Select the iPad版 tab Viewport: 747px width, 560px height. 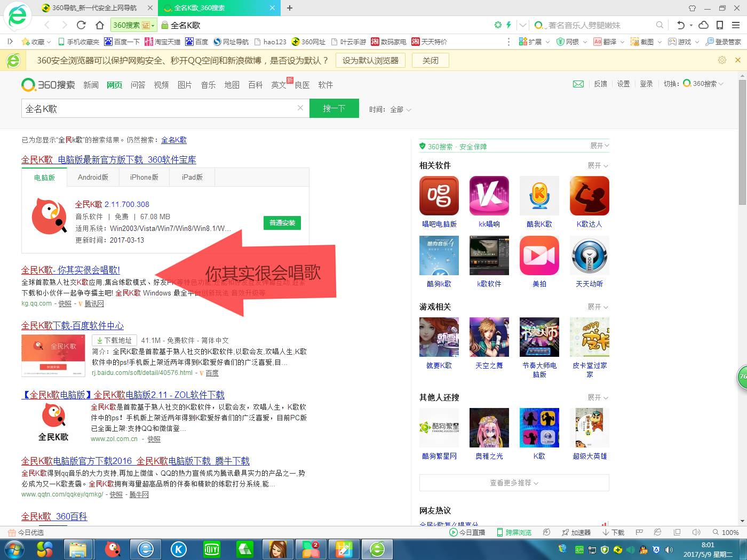pyautogui.click(x=192, y=177)
